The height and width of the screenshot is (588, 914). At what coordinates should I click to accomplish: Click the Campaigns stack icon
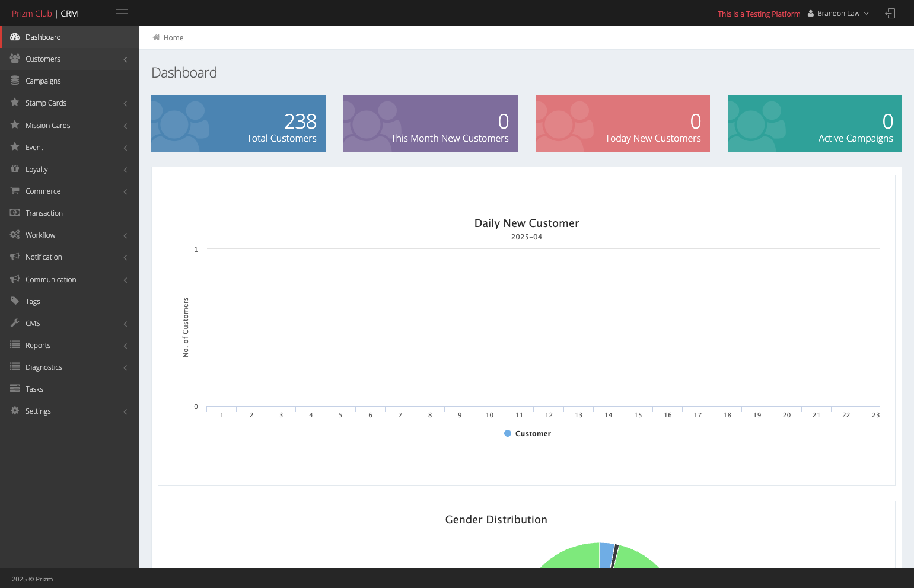pos(15,81)
